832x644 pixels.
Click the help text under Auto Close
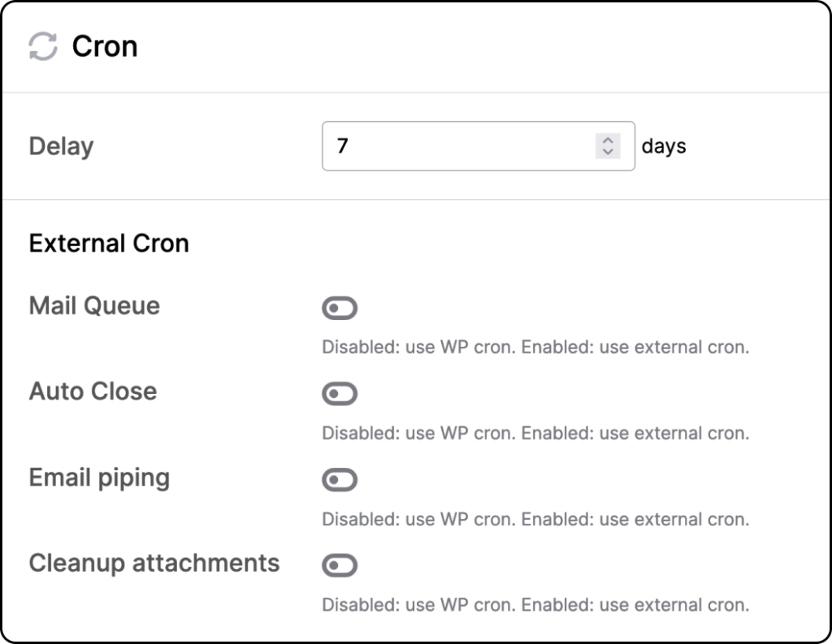point(535,433)
